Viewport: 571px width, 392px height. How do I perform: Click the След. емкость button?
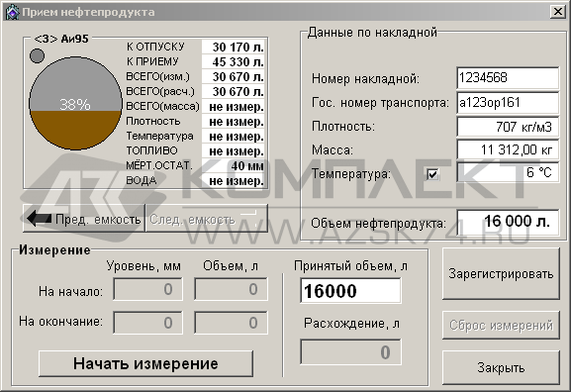207,219
